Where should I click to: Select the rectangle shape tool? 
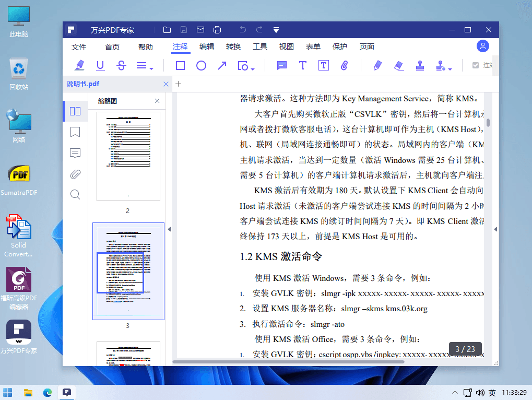180,65
